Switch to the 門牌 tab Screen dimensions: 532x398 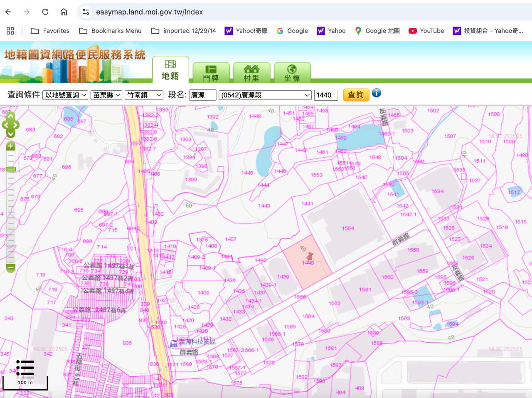click(211, 73)
